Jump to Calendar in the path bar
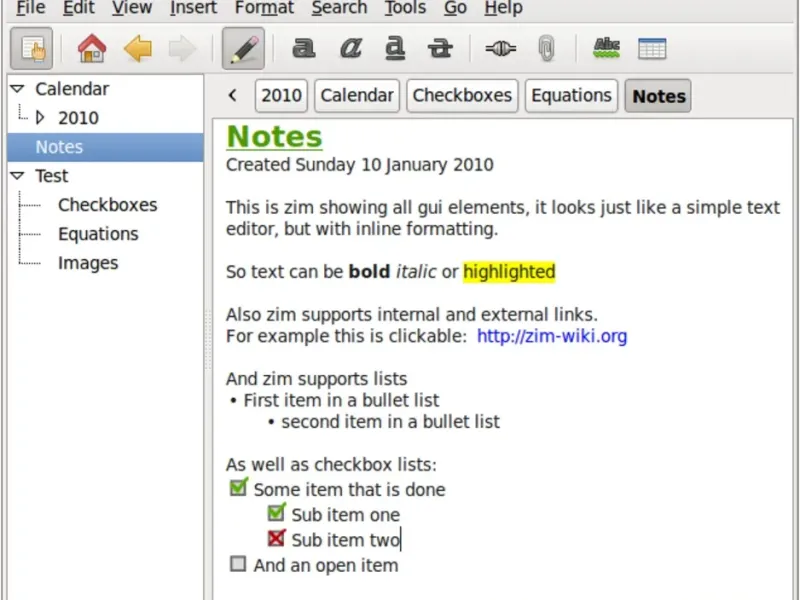Screen dimensions: 800x600 [357, 95]
